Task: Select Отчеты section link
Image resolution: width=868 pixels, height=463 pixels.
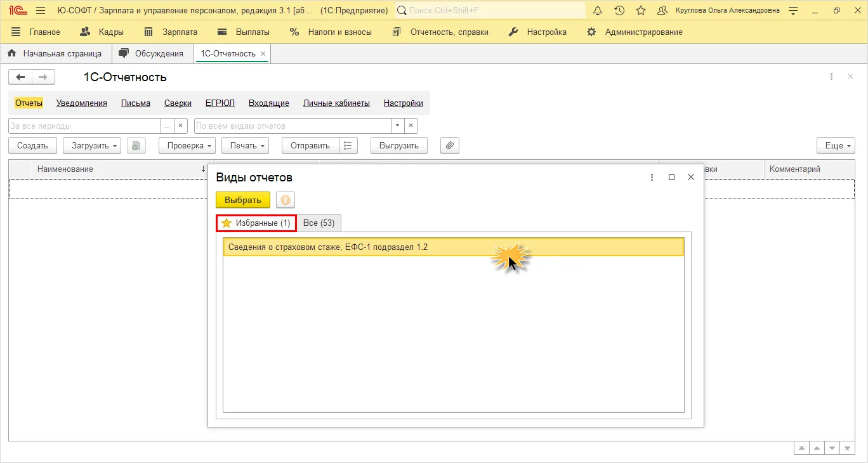Action: coord(29,103)
